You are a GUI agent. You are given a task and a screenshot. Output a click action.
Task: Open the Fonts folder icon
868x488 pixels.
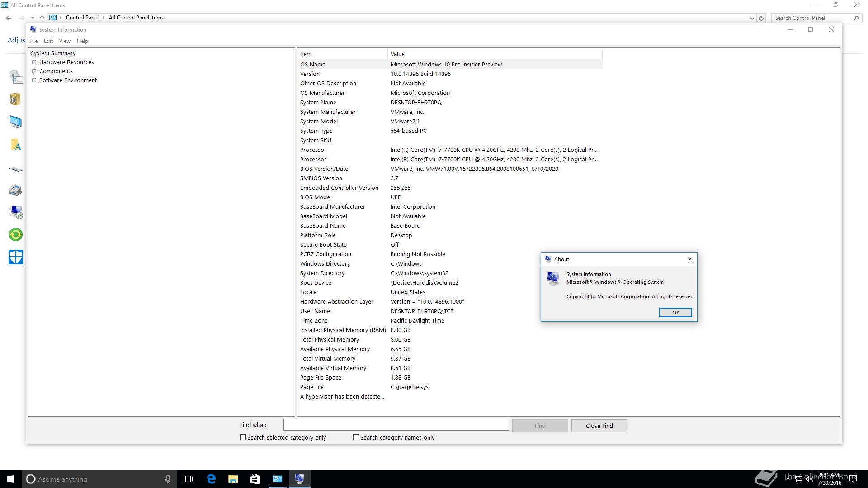(x=16, y=145)
